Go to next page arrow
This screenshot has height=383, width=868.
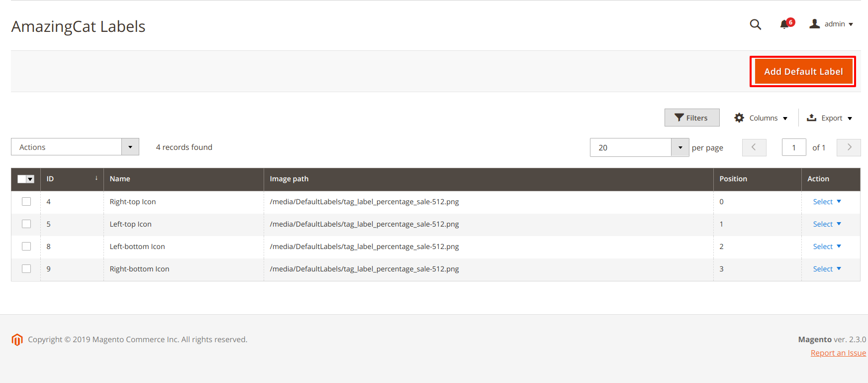coord(849,147)
